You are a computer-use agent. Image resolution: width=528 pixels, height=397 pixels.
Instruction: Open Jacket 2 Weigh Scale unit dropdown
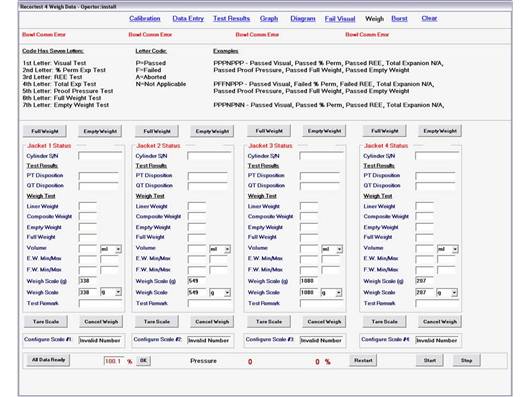220,293
